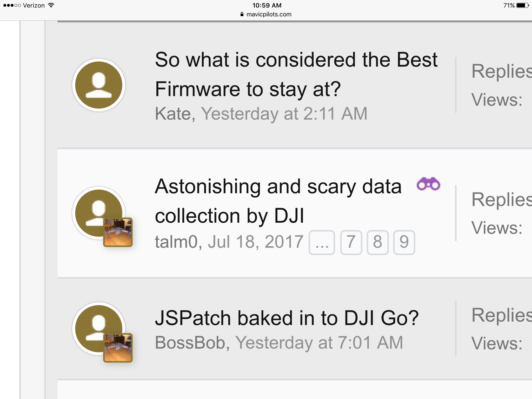Open Kate's default avatar icon
Viewport: 532px width, 399px height.
(99, 85)
